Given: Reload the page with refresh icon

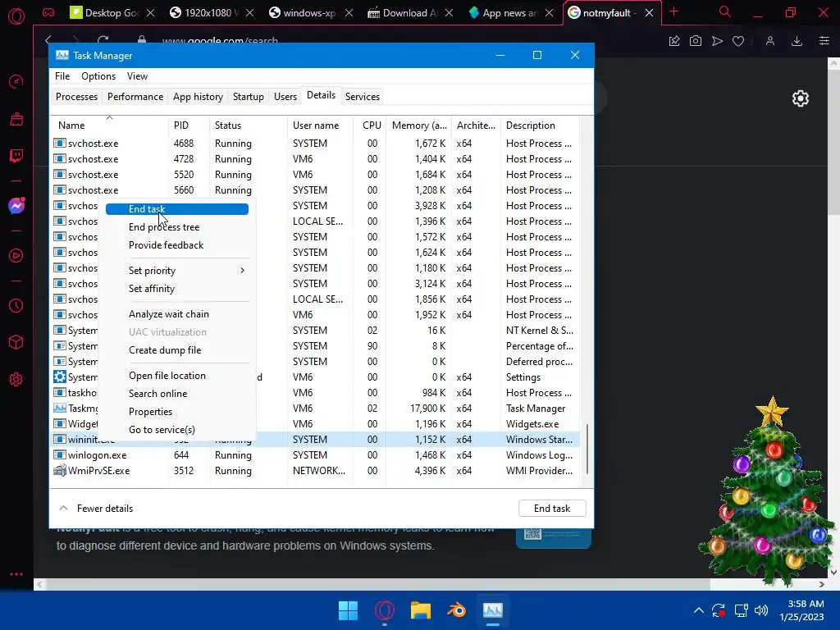Looking at the screenshot, I should coord(103,40).
